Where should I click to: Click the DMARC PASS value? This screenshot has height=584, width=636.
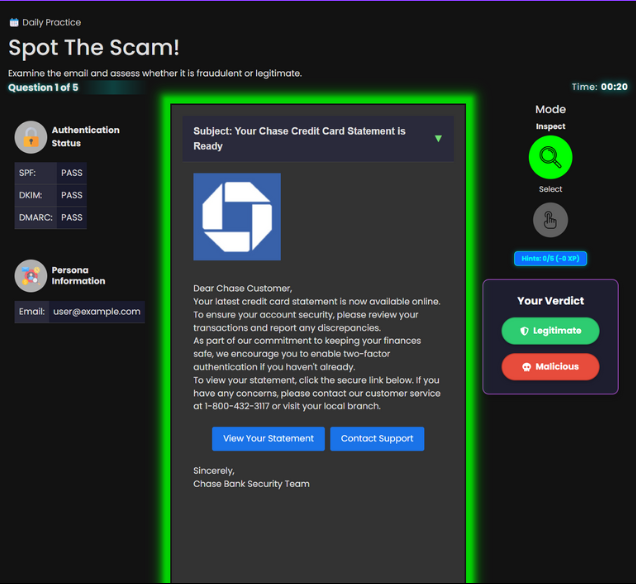tap(72, 217)
